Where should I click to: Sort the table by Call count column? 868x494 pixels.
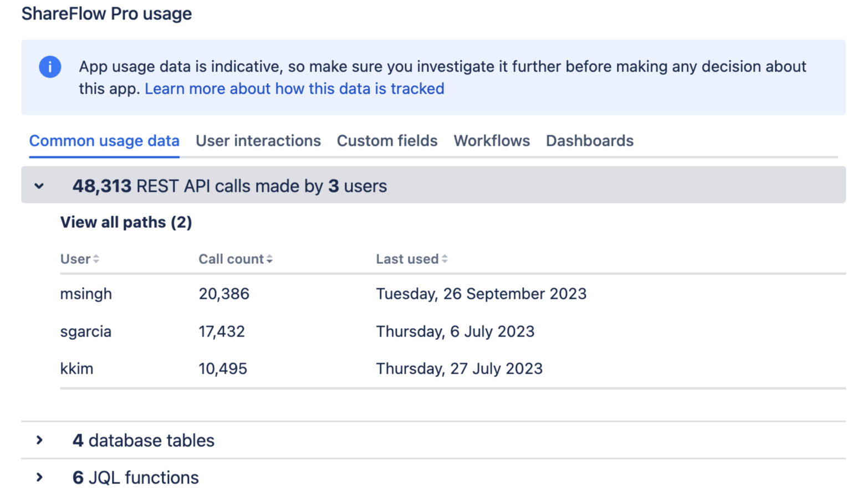tap(231, 258)
